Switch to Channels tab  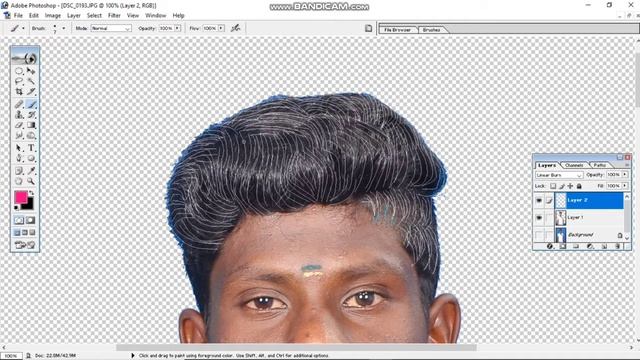point(574,165)
